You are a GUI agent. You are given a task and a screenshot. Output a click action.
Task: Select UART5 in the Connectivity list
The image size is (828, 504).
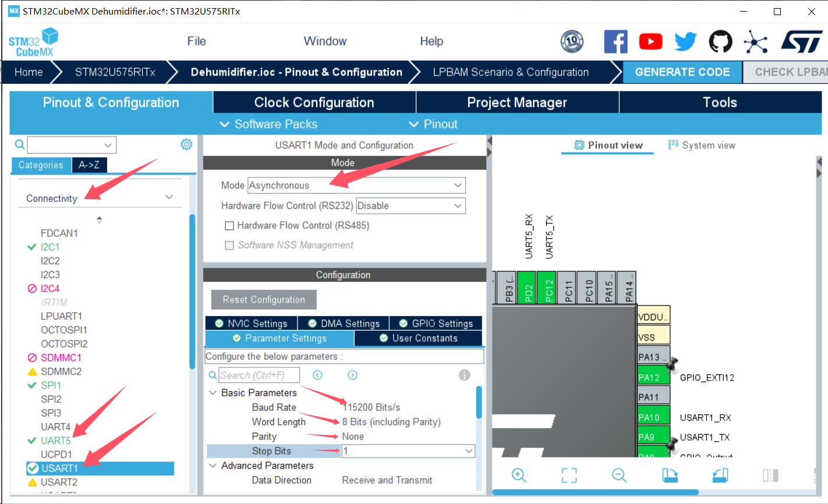55,441
